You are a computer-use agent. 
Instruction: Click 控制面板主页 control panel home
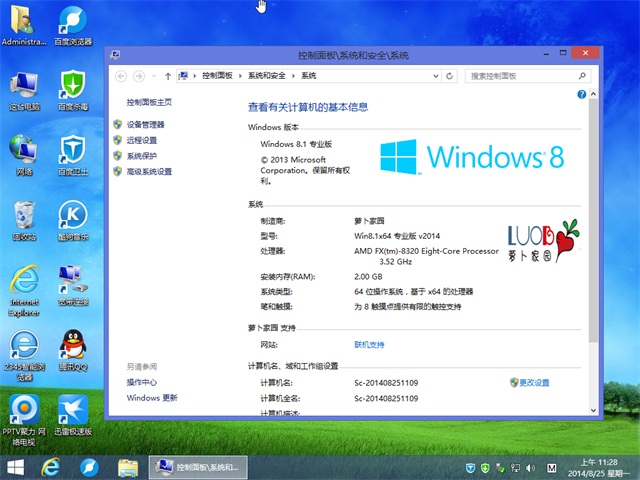tap(149, 102)
